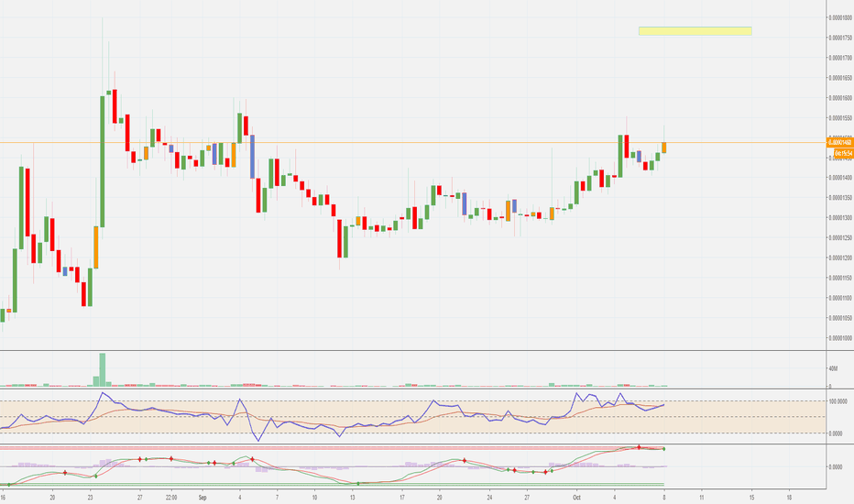Click the 17 date label on time axis
This screenshot has height=504, width=854.
point(402,498)
